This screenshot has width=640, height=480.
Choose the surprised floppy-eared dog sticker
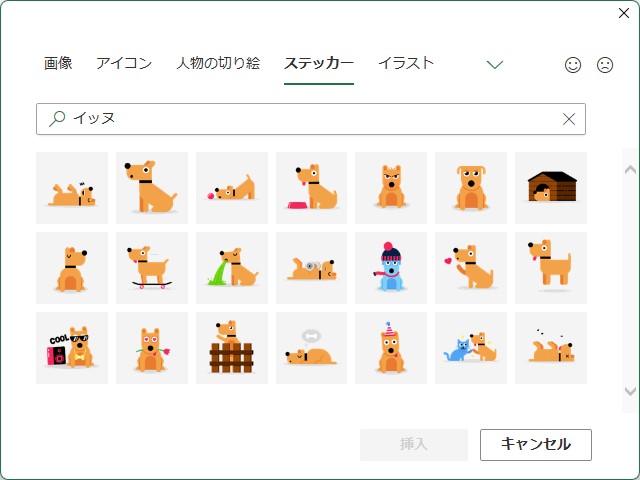tap(471, 188)
